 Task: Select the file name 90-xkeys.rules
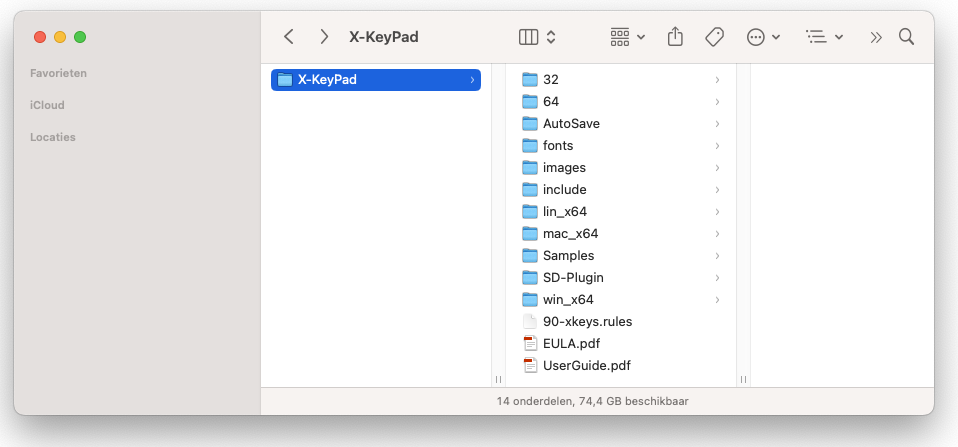click(587, 322)
